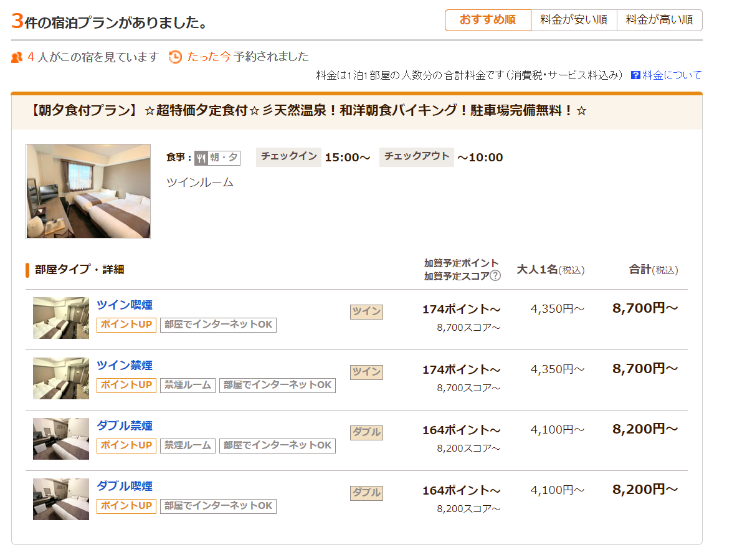Click the ダブル bed badge in ダブル喫煙 row

pos(366,493)
